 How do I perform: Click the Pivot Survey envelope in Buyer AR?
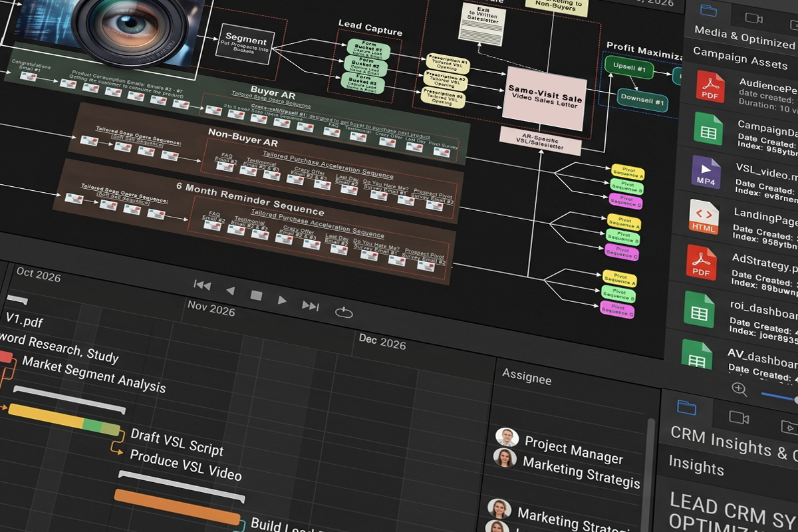[x=442, y=152]
